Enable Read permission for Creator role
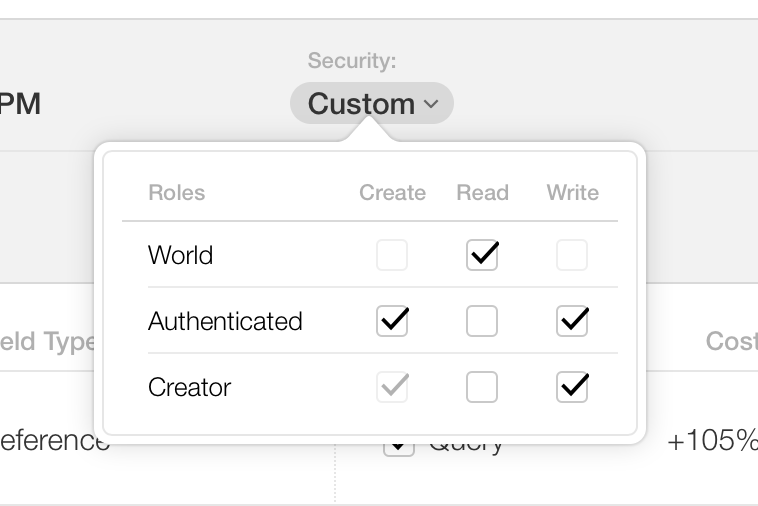758x506 pixels. coord(482,387)
